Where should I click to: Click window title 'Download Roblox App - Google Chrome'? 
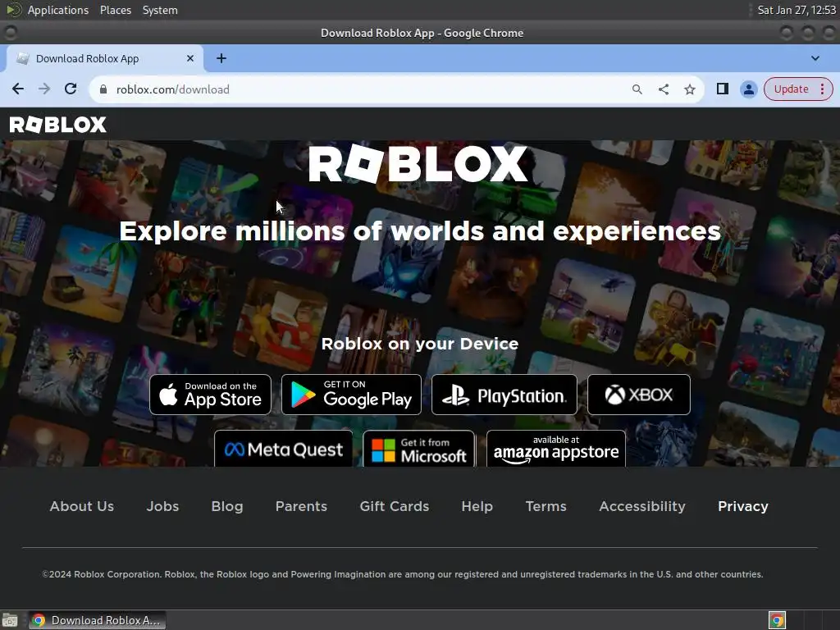click(x=422, y=33)
